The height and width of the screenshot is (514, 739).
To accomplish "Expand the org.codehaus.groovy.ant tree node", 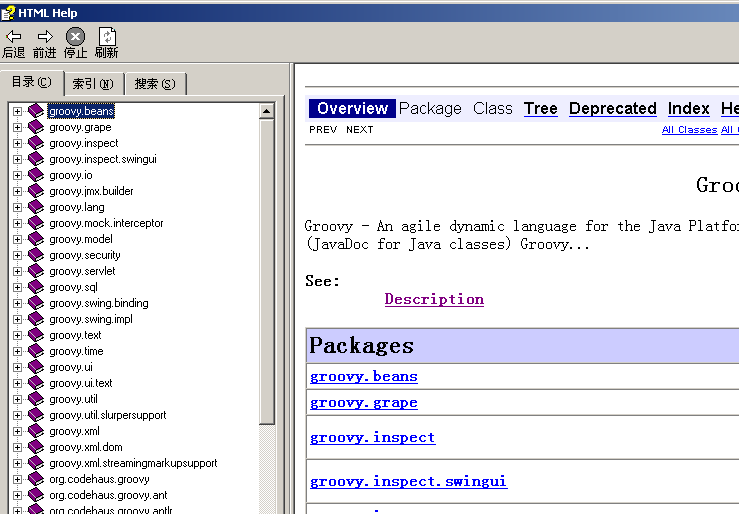I will [x=17, y=496].
